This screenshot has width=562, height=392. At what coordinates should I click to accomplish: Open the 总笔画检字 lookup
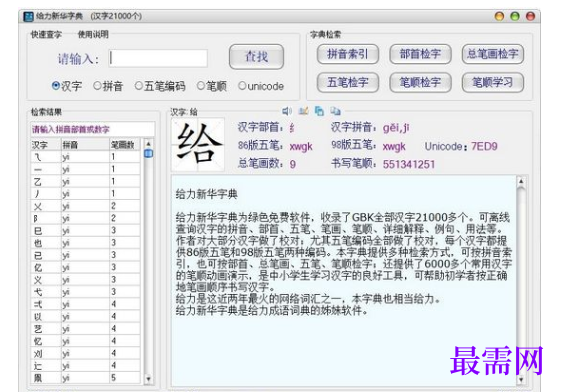coord(493,54)
